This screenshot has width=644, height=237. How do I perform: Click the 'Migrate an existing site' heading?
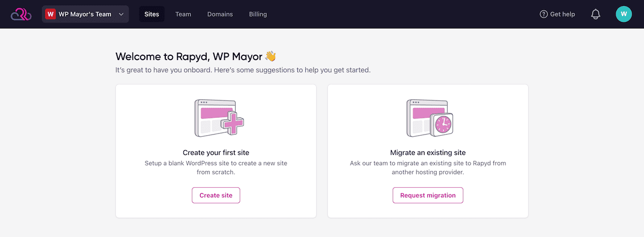click(x=428, y=153)
